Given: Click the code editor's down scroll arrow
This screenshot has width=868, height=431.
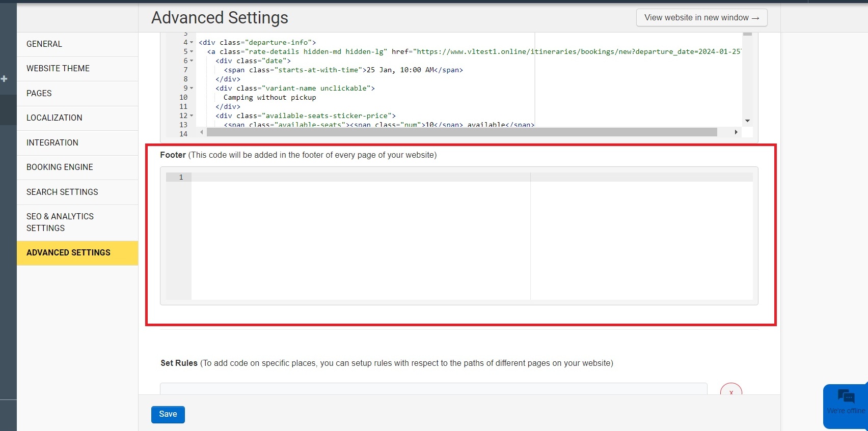Looking at the screenshot, I should pos(747,121).
